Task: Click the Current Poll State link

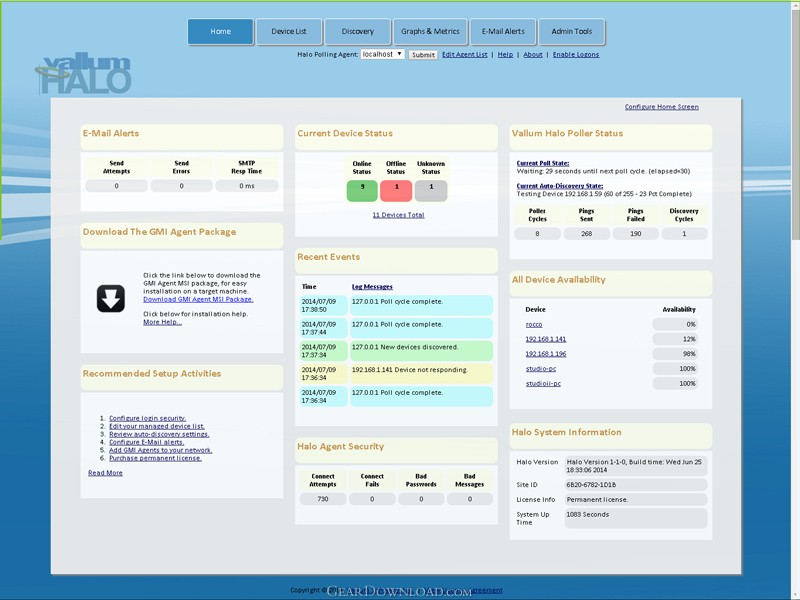Action: 543,163
